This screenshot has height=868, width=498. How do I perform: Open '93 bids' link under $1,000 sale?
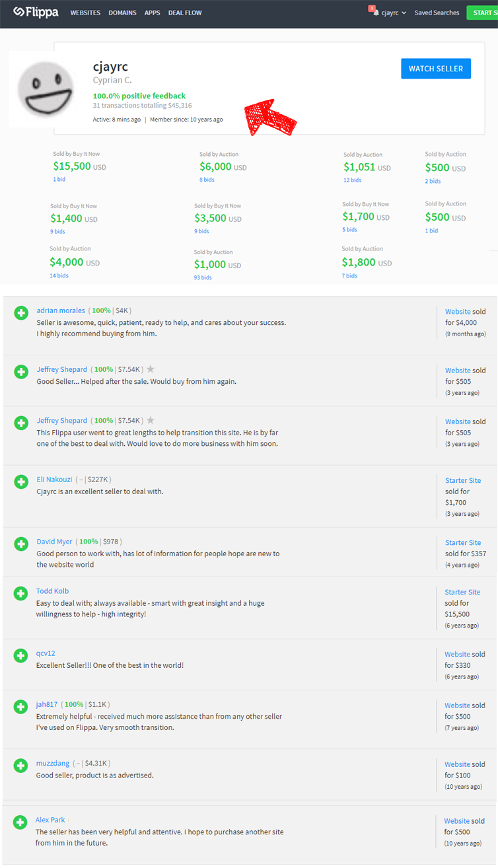pos(203,277)
